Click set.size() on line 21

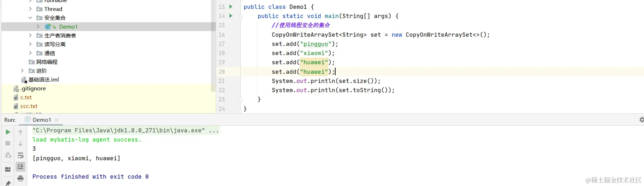358,81
